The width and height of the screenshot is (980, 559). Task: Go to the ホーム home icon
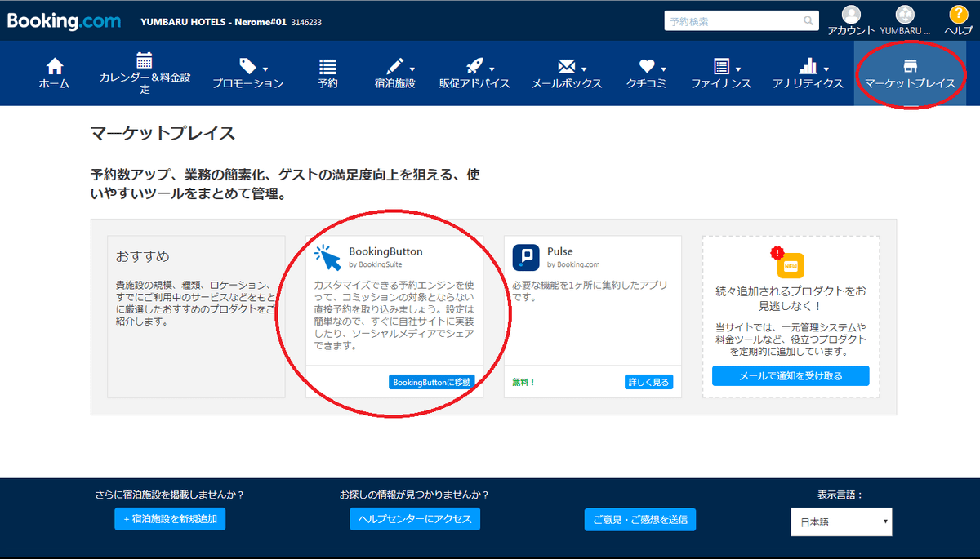click(54, 66)
